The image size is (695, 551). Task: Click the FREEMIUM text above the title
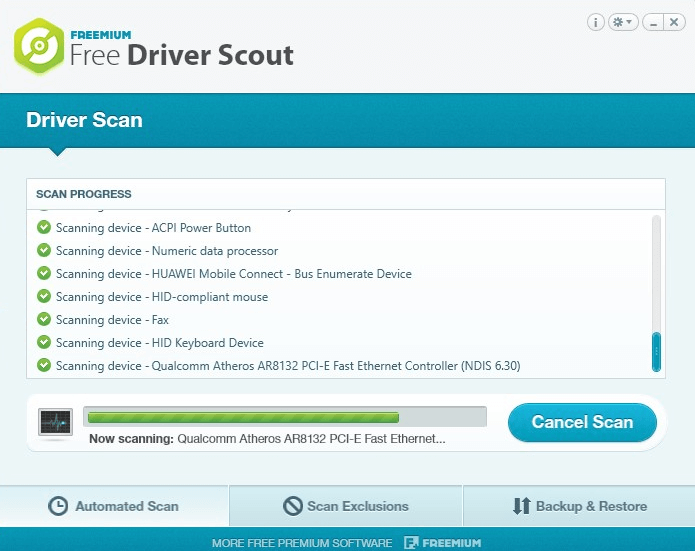point(101,35)
